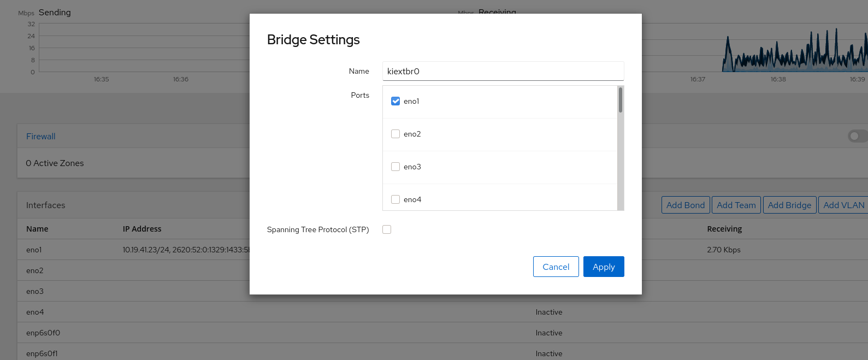Open the Firewall link
Screen dimensions: 868x360
point(41,137)
